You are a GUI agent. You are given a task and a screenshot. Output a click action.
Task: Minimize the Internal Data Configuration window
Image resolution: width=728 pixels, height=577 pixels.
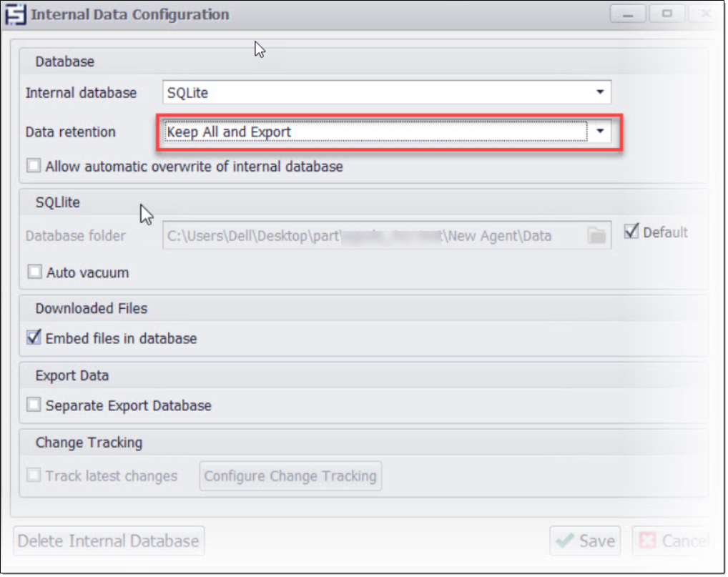click(628, 14)
